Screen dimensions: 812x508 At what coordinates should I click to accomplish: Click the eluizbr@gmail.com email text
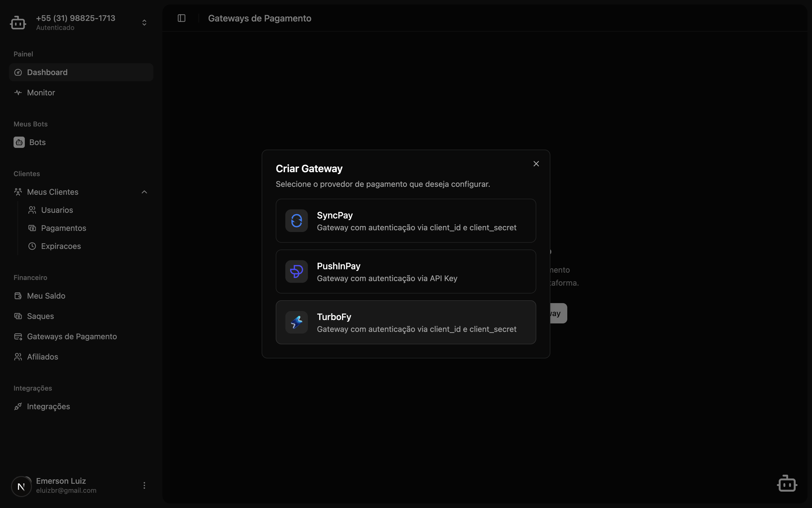66,491
